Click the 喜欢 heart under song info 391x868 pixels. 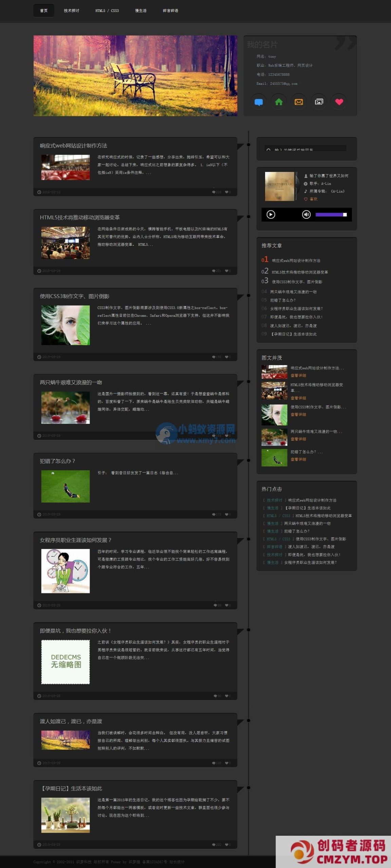(311, 199)
